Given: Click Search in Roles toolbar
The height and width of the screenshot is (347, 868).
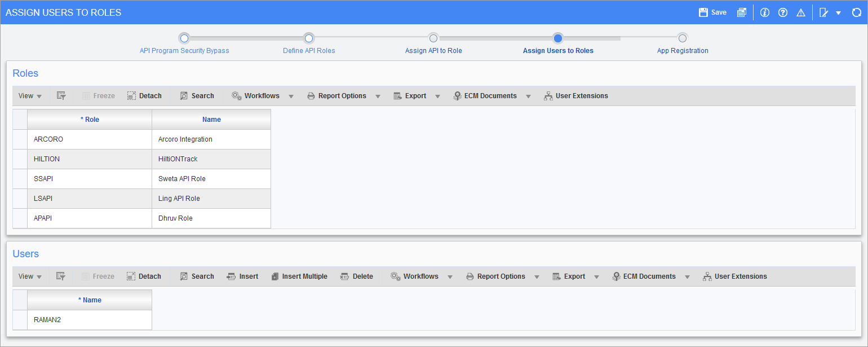Looking at the screenshot, I should 197,96.
